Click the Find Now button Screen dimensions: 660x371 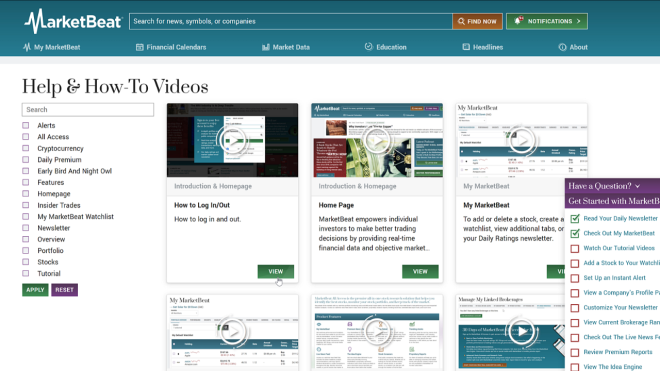coord(477,21)
